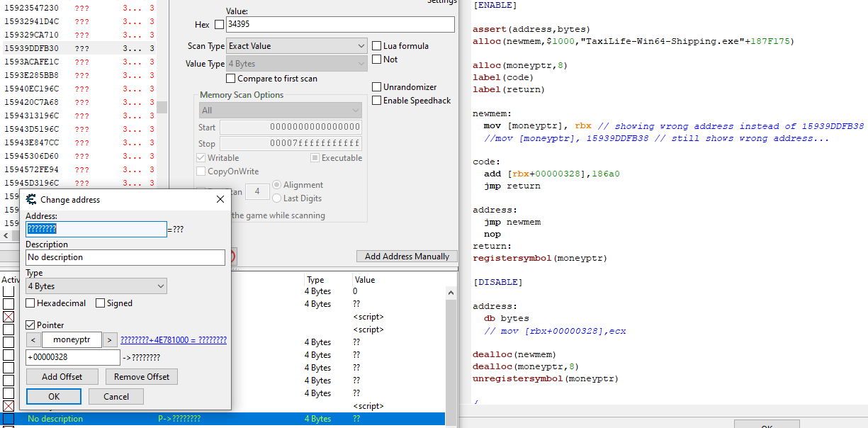Image resolution: width=868 pixels, height=428 pixels.
Task: Click the Description field containing 'No description'
Action: (125, 257)
